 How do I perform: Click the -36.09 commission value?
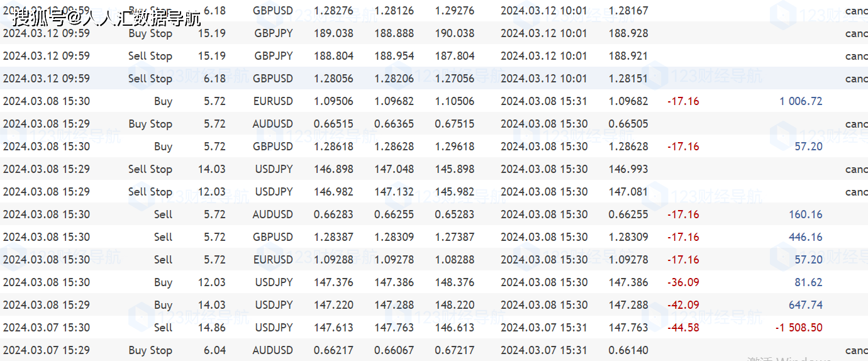pos(683,282)
